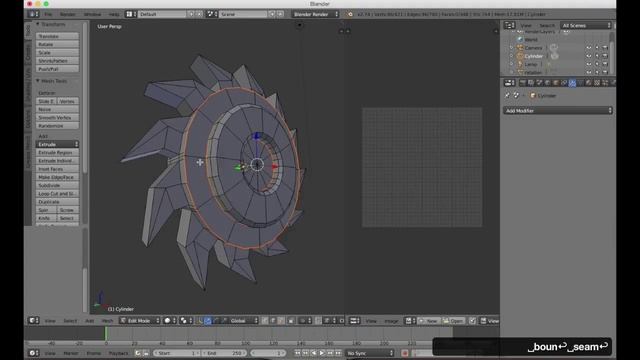This screenshot has width=640, height=360.
Task: Open the Mesh menu in 3D view header
Action: click(x=108, y=321)
